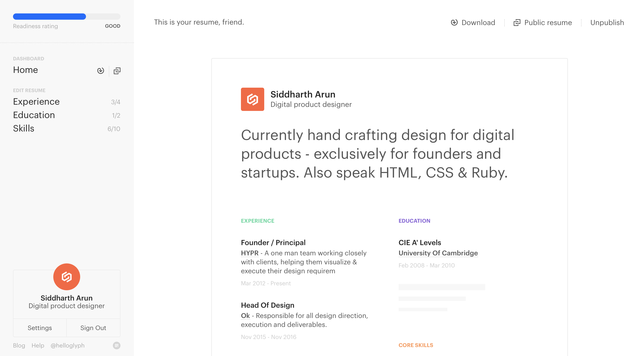The height and width of the screenshot is (356, 644).
Task: Open the @helloglyph footer link
Action: coord(67,345)
